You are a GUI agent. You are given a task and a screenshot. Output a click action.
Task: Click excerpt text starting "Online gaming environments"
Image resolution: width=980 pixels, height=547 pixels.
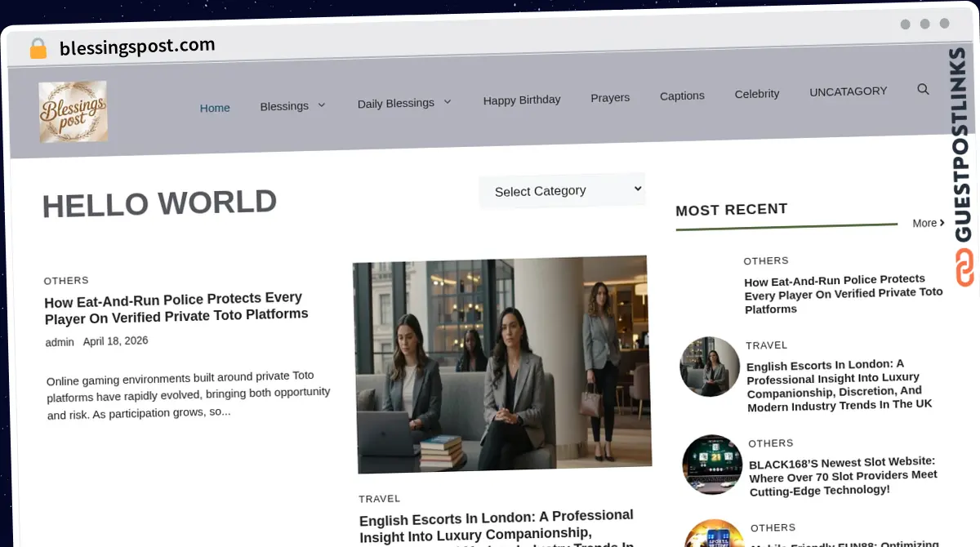[188, 396]
